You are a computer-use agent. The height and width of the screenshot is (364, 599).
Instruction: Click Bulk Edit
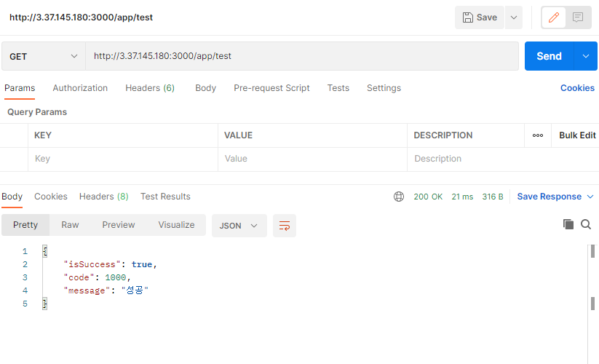click(x=577, y=135)
